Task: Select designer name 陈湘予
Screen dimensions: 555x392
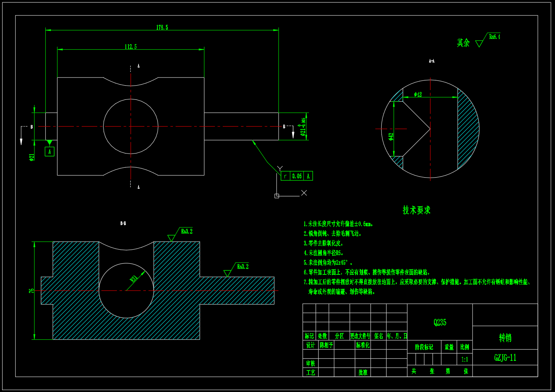Action: [x=326, y=345]
